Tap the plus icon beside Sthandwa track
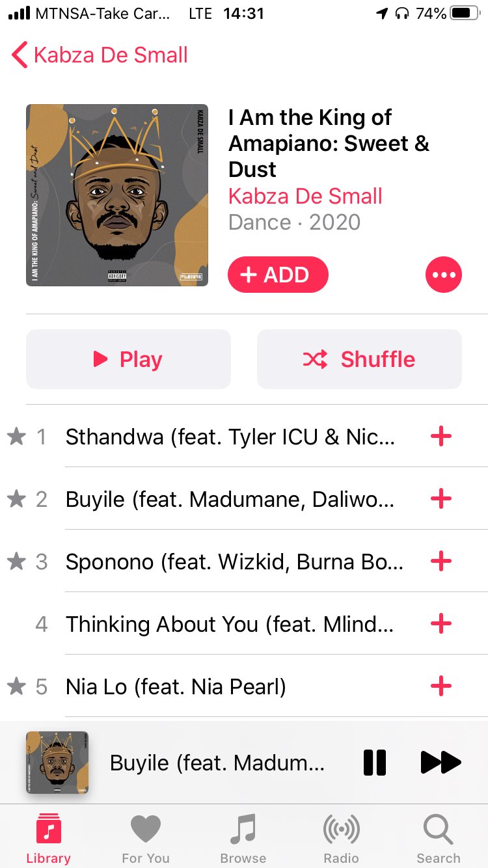488x868 pixels. pyautogui.click(x=441, y=437)
